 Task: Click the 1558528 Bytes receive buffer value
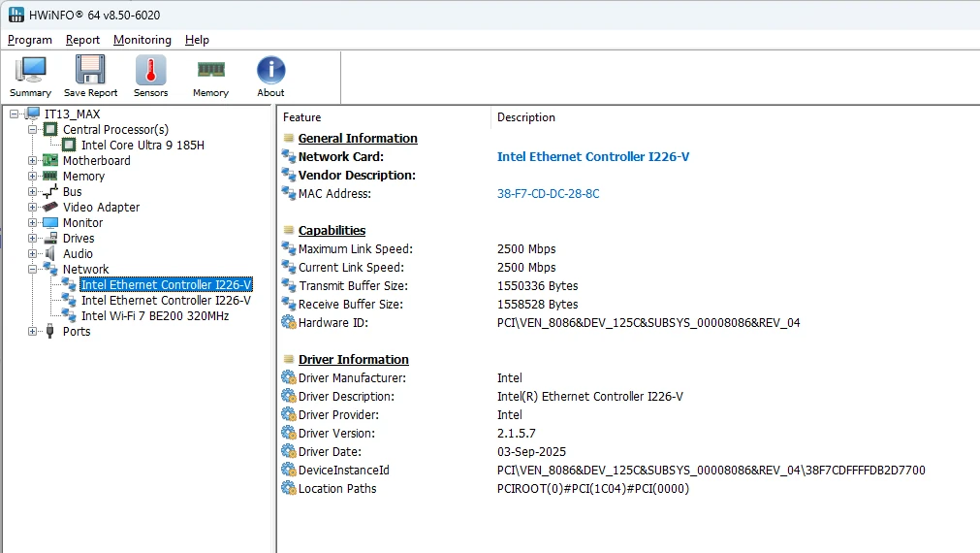pos(538,304)
